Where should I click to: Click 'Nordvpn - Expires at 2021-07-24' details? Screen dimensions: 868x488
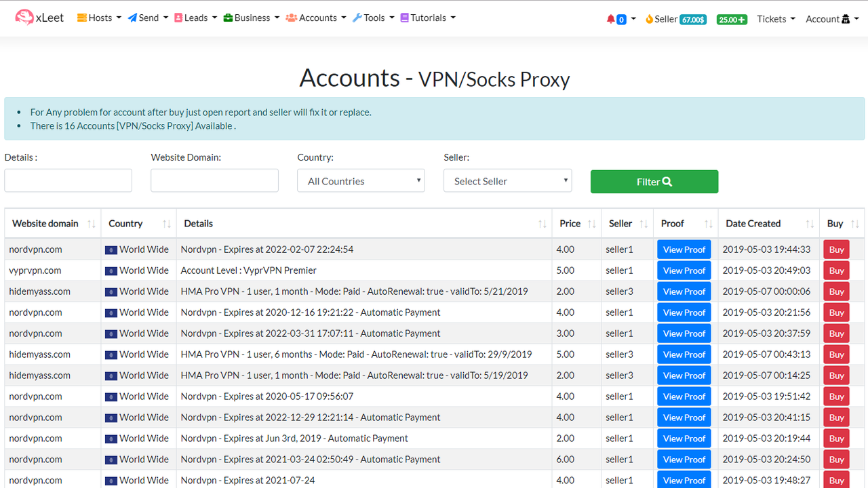[248, 481]
